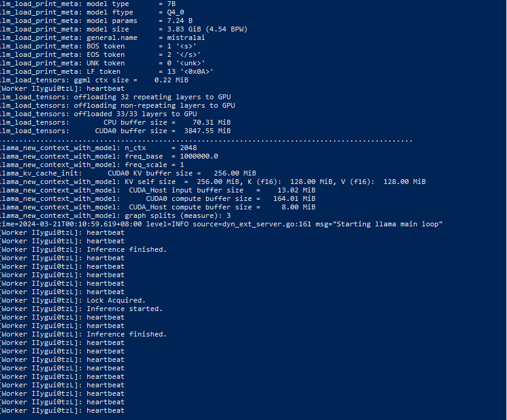This screenshot has height=420, width=507.
Task: Click the LF token '<0x0A>' line
Action: (x=107, y=71)
